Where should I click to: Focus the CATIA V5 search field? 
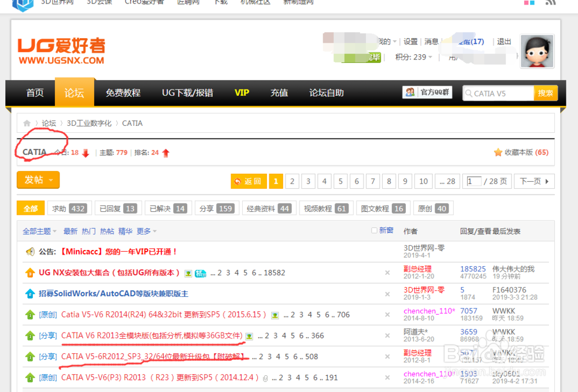[498, 94]
